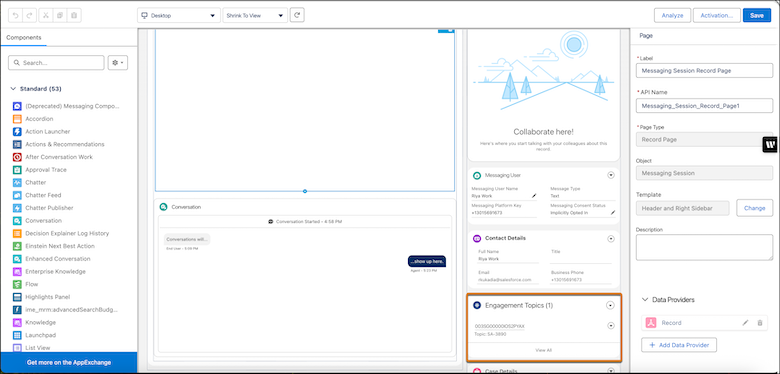Select the Decision Explainer Log History icon
780x374 pixels.
click(17, 233)
